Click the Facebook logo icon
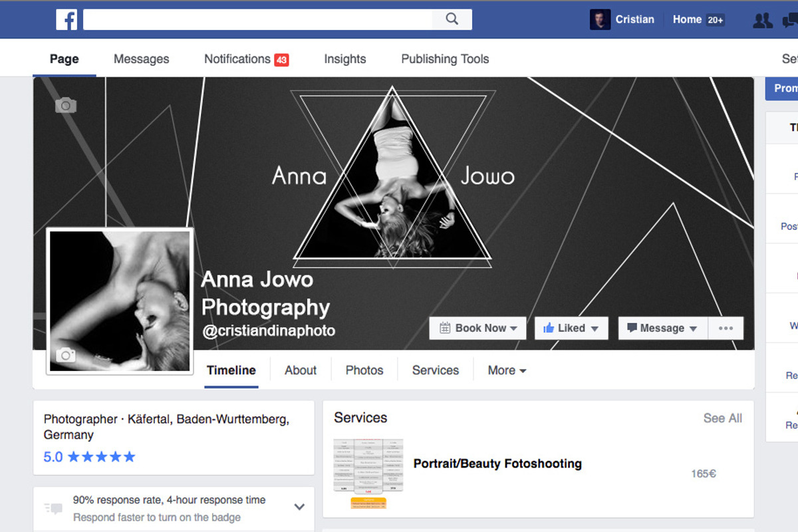The image size is (798, 532). click(66, 19)
